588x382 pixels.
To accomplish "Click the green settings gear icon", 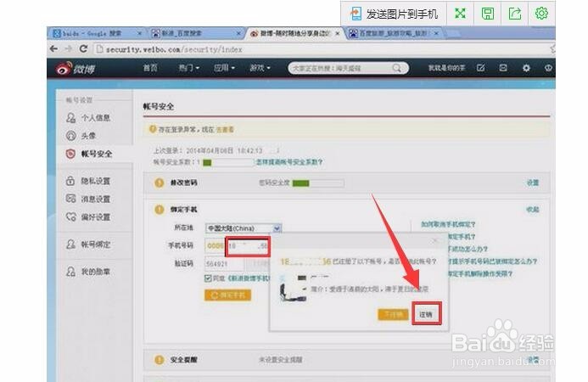I will [x=541, y=14].
